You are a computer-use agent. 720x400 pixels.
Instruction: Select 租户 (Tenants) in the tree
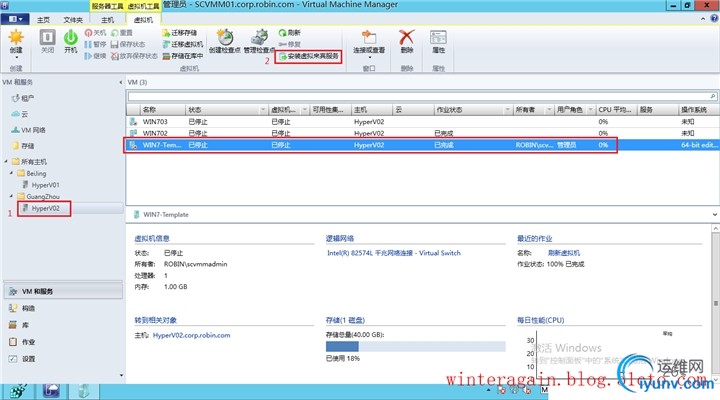(x=23, y=98)
